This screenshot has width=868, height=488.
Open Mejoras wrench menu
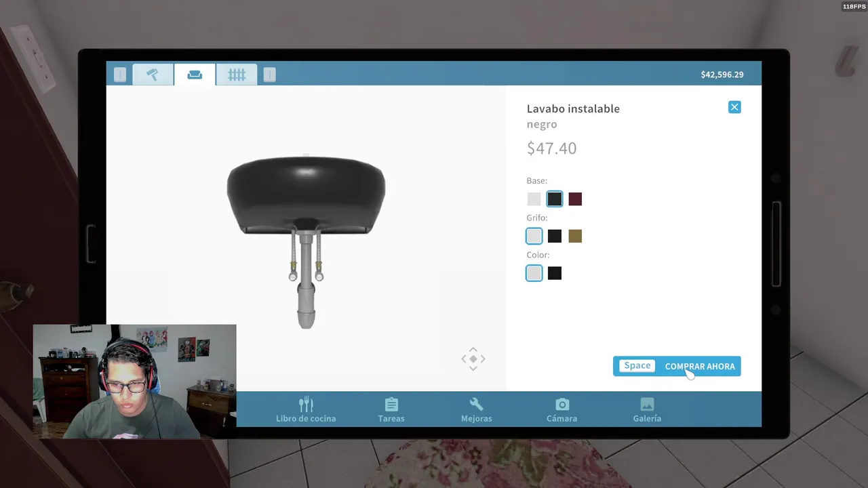point(477,409)
